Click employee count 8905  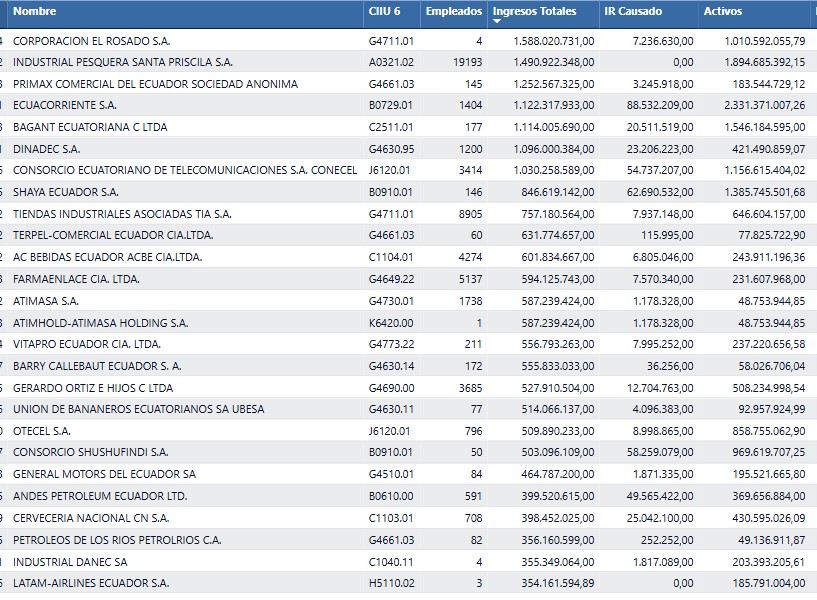(x=471, y=214)
